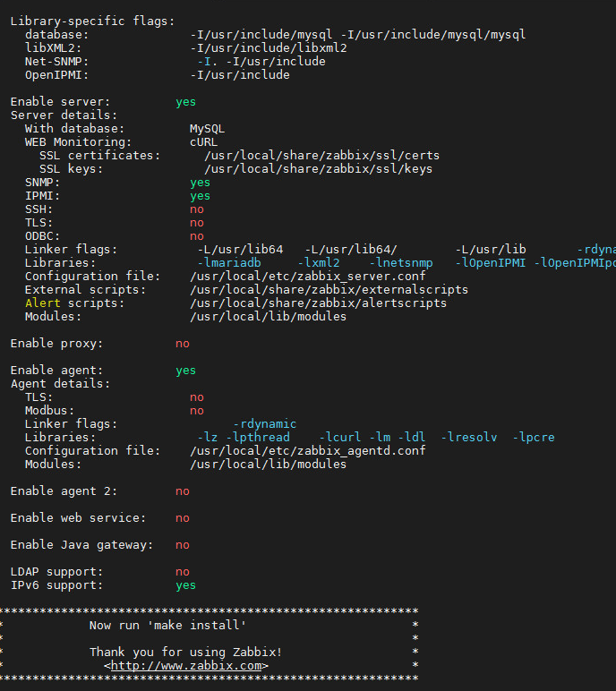The image size is (616, 691).
Task: Select the '-ldl' library flag
Action: tap(412, 438)
